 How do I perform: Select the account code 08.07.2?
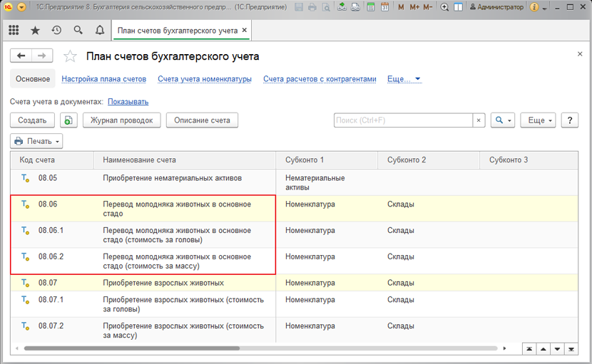(x=51, y=326)
